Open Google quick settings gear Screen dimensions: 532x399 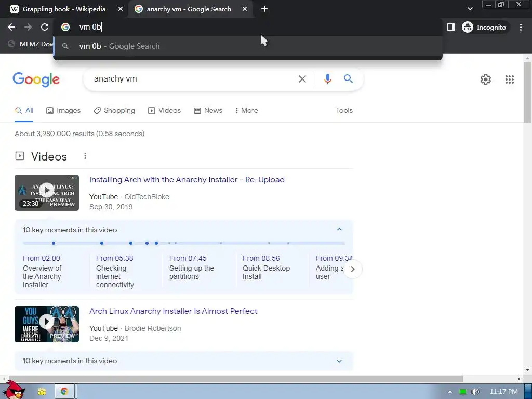[x=486, y=79]
